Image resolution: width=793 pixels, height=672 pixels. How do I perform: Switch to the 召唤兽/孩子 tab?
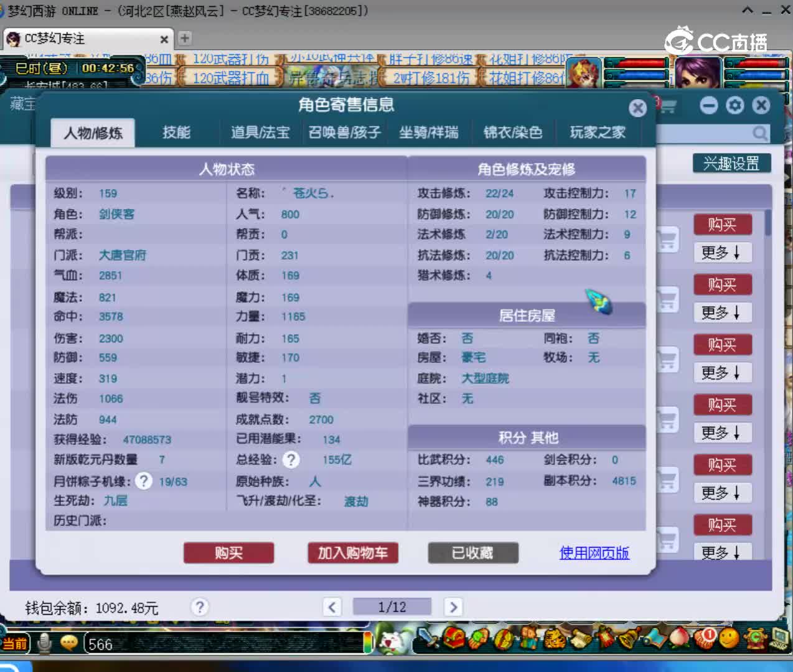point(344,133)
